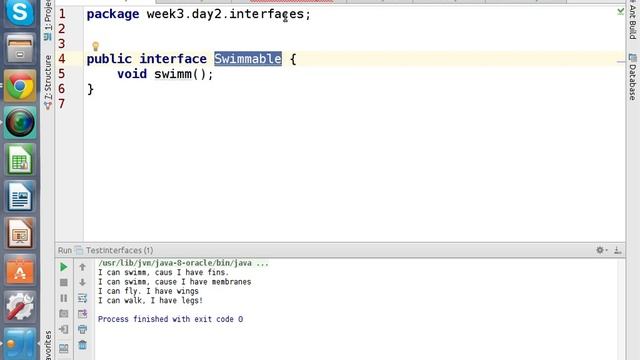
Task: Open the Ant Build side panel
Action: tap(633, 20)
